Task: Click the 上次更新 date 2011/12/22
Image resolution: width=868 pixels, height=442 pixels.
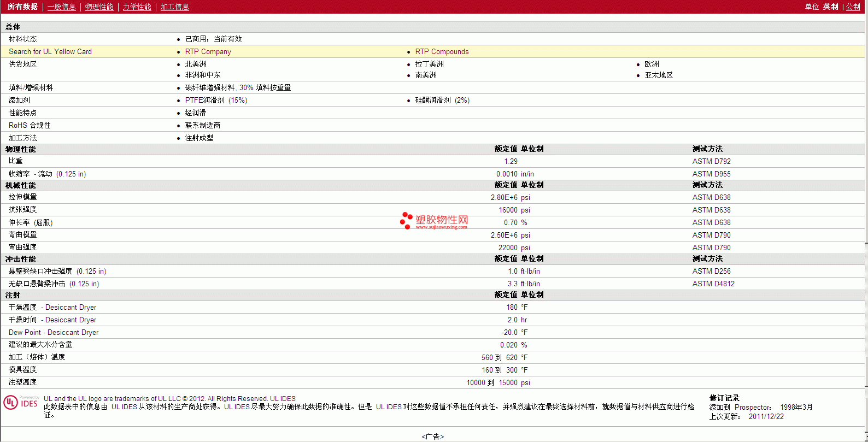Action: (766, 416)
